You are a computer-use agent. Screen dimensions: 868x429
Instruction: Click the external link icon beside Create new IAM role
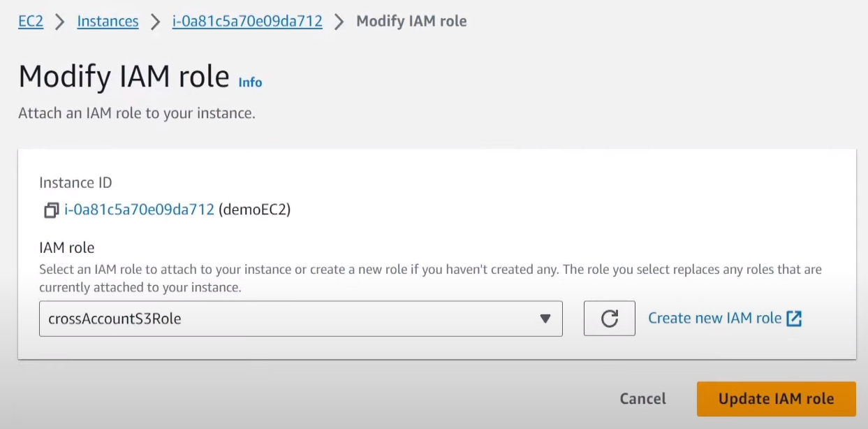[x=794, y=319]
